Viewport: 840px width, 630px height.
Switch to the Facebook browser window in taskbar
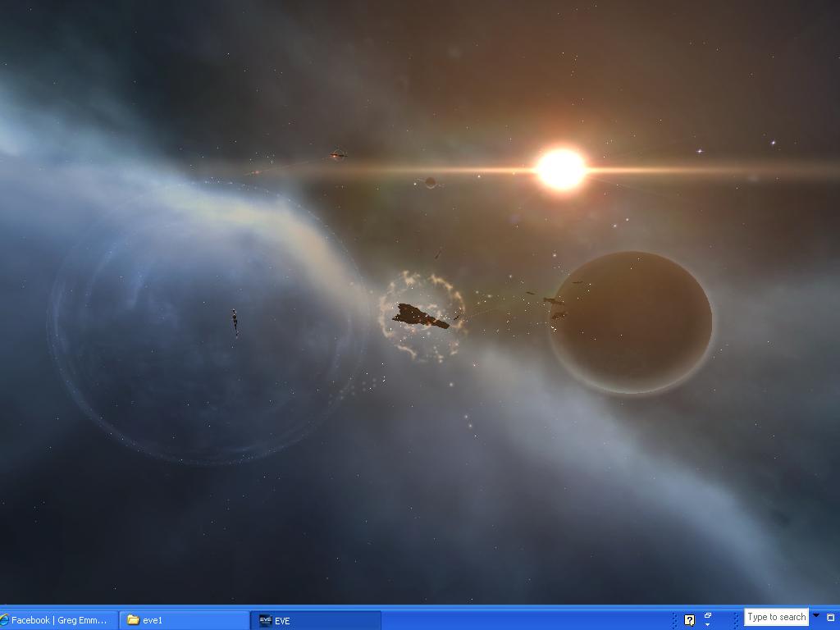pyautogui.click(x=58, y=620)
